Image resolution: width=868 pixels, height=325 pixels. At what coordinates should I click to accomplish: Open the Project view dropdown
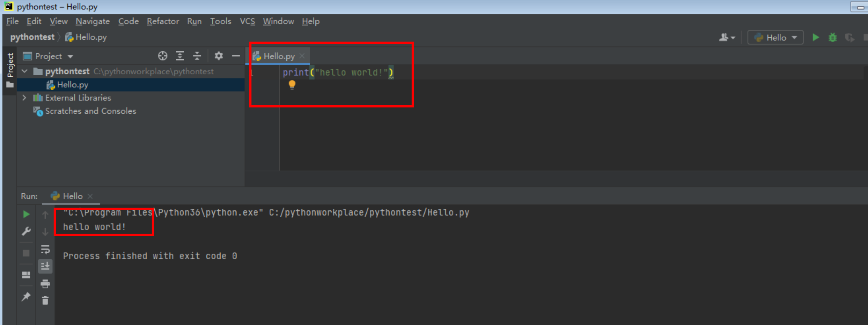tap(48, 56)
